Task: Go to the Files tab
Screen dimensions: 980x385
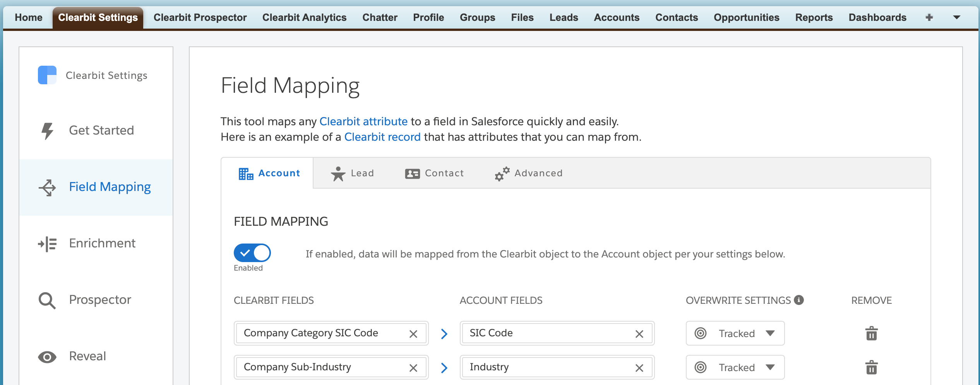Action: pyautogui.click(x=522, y=17)
